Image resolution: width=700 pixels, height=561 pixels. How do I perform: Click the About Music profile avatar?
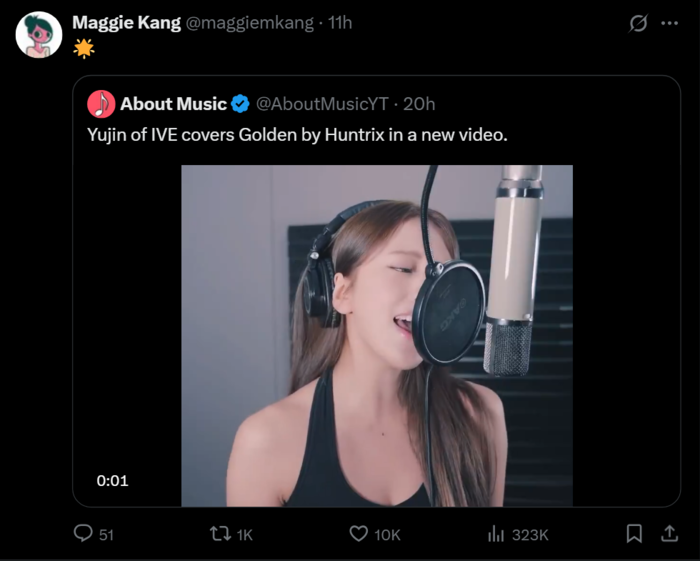[x=101, y=104]
